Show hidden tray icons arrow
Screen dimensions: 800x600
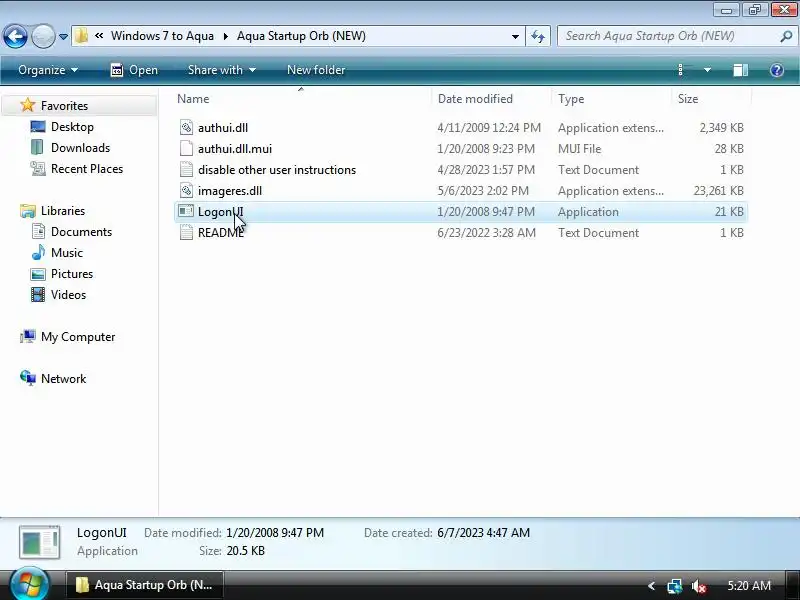coord(651,586)
